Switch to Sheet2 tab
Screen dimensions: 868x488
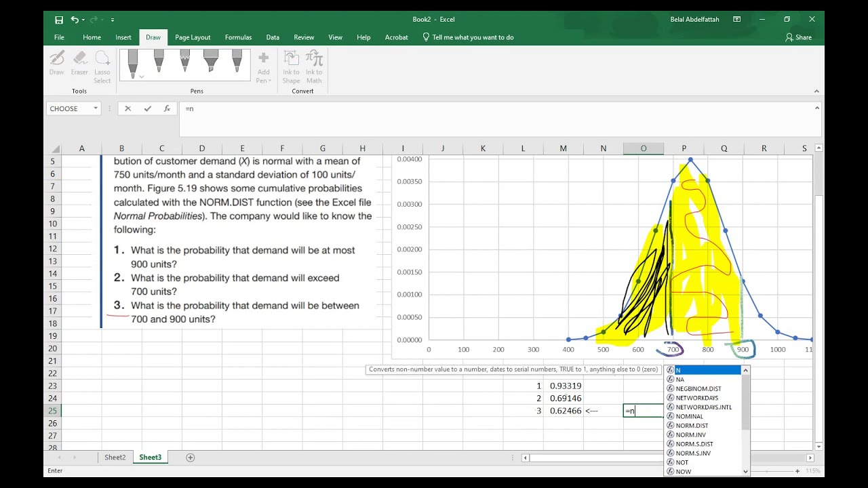115,457
